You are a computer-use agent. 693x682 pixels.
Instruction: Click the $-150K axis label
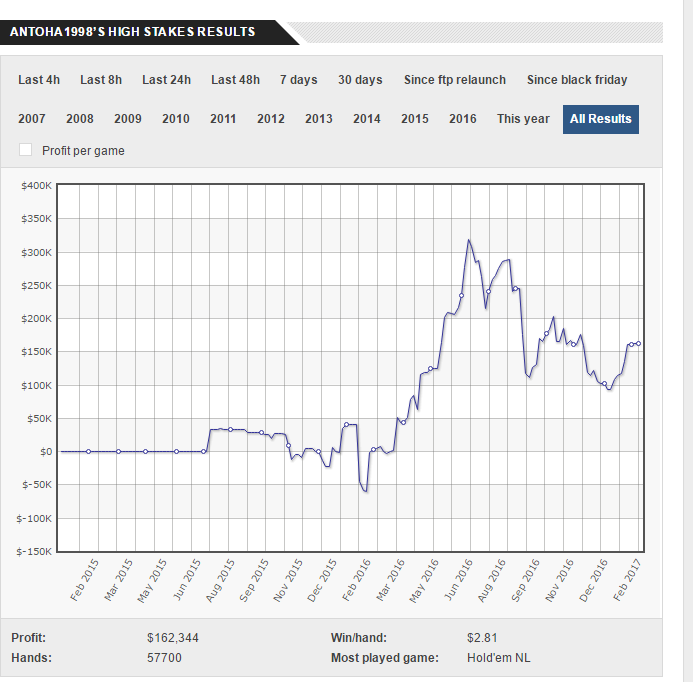point(34,552)
